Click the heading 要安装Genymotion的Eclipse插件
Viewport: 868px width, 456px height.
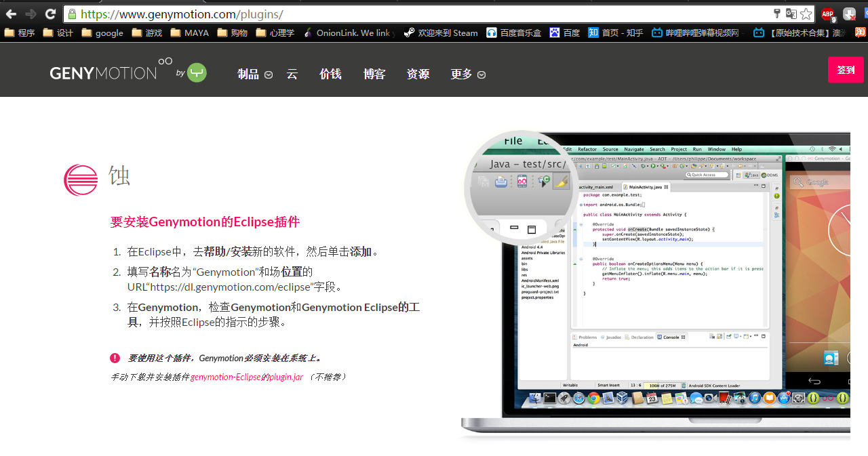click(205, 222)
